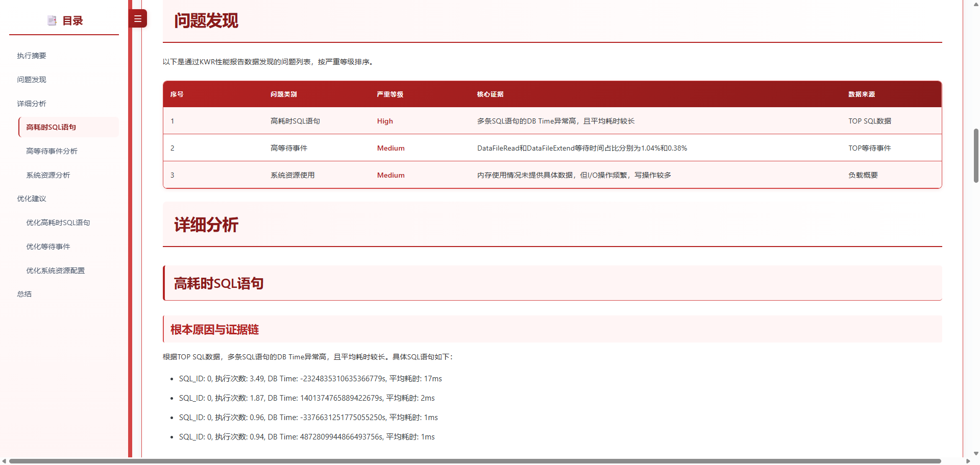
Task: Jump to 详细分析 in the sidebar
Action: [32, 104]
